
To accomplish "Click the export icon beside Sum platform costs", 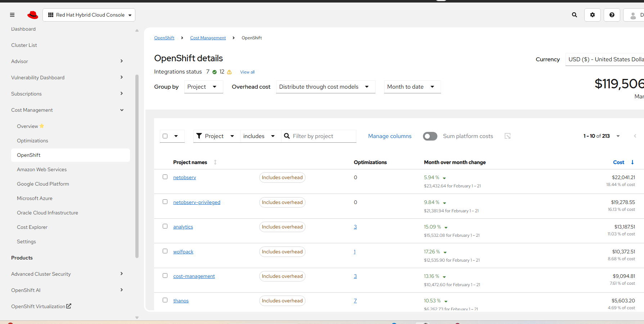I will click(x=508, y=136).
